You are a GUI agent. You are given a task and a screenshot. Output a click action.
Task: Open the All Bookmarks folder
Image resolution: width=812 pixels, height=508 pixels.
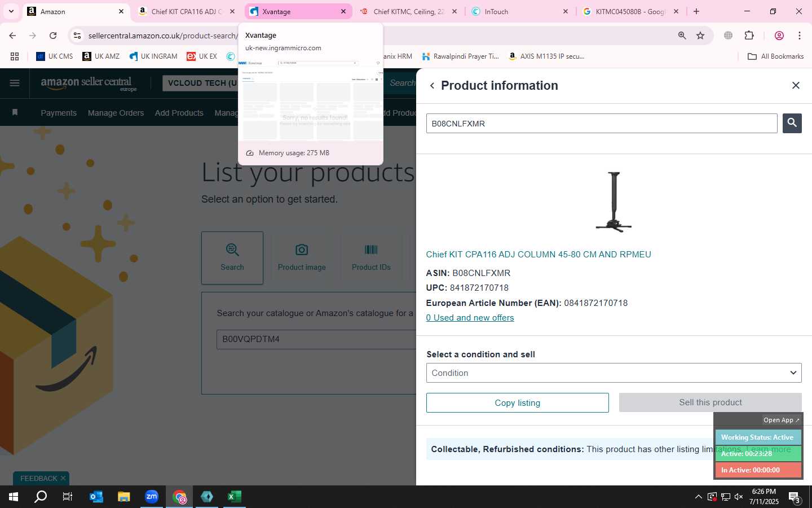(x=775, y=56)
